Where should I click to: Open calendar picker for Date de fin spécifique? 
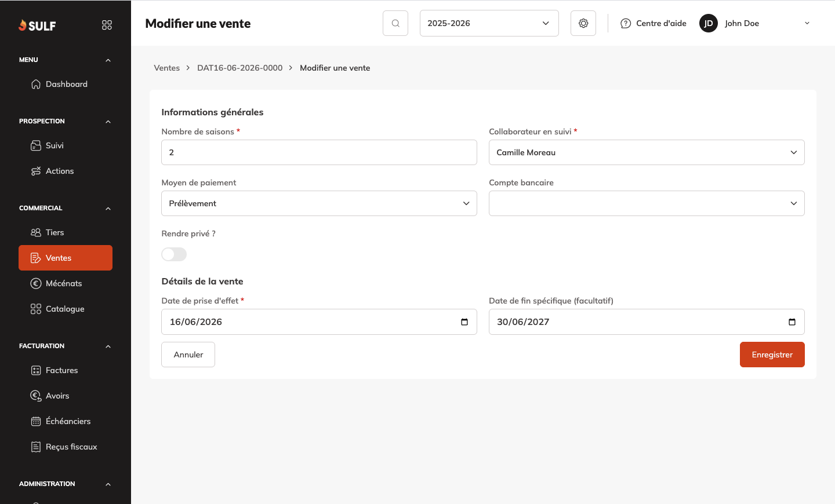792,322
